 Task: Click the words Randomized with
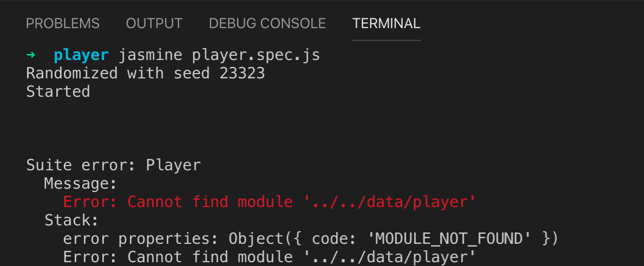pos(95,74)
